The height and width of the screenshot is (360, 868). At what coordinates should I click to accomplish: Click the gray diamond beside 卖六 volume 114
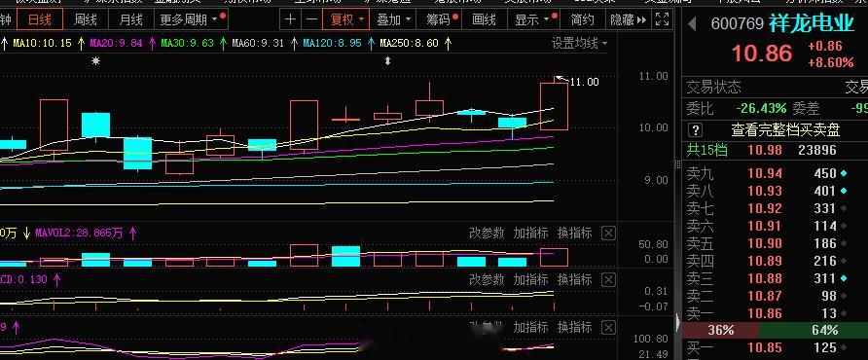click(844, 226)
